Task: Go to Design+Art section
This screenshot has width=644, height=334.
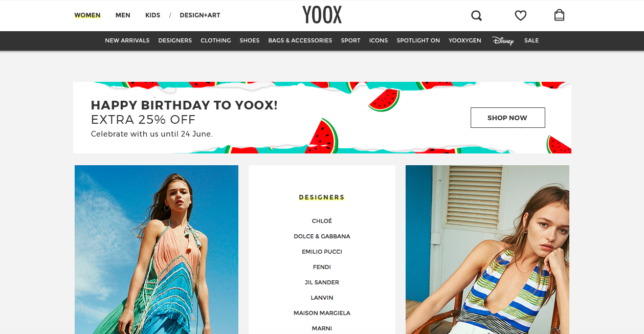Action: tap(200, 15)
